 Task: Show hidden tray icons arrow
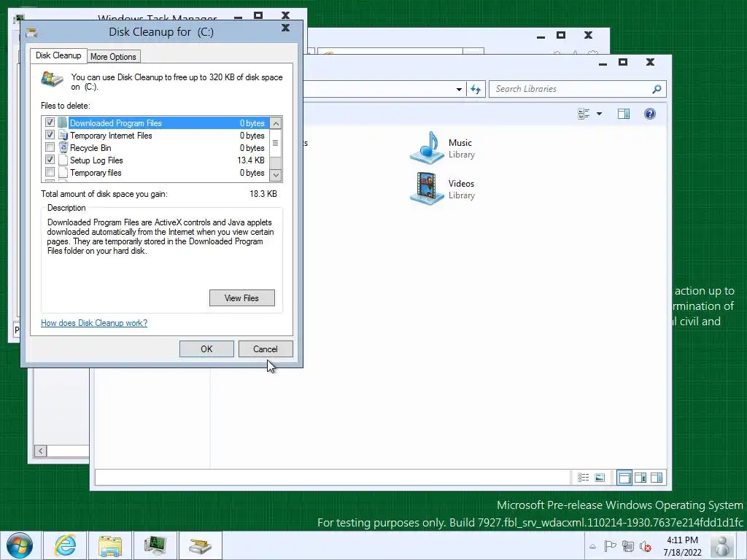(592, 546)
